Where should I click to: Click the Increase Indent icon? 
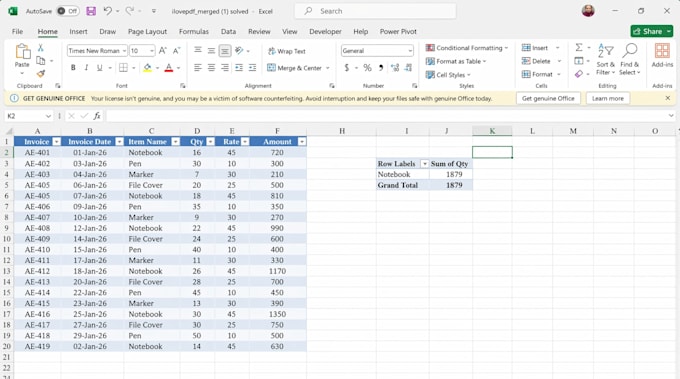[x=252, y=68]
